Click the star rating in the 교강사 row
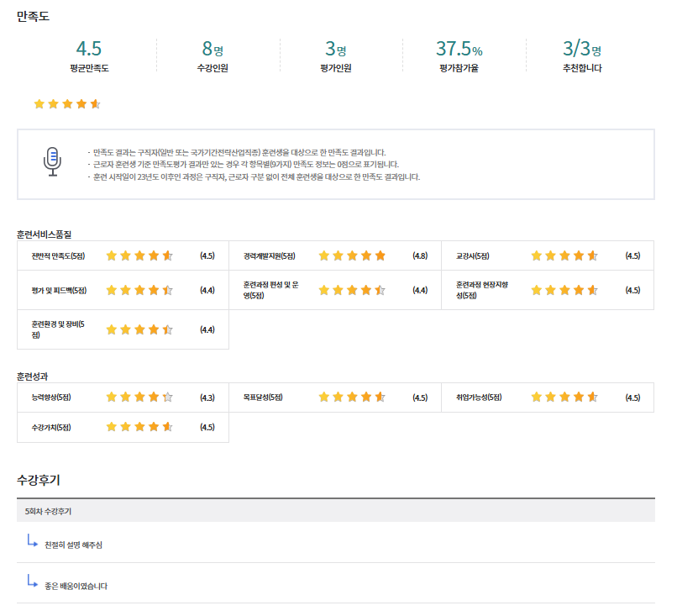Image resolution: width=677 pixels, height=616 pixels. coord(564,255)
